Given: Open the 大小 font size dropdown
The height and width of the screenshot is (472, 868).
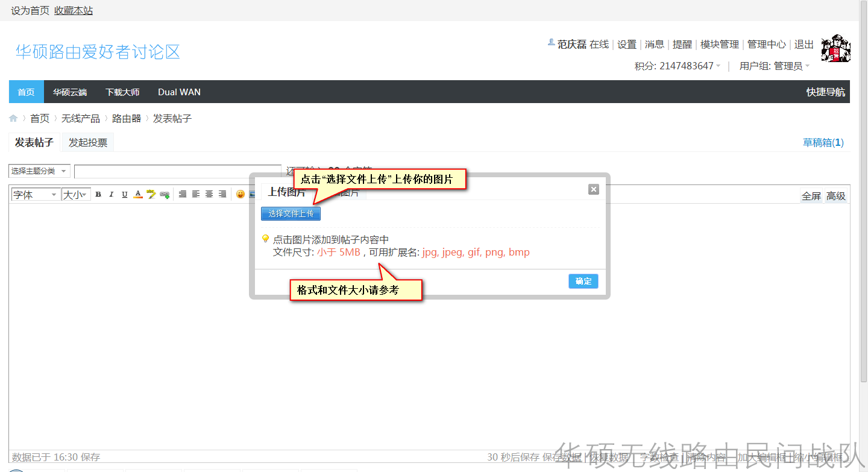Looking at the screenshot, I should 77,194.
